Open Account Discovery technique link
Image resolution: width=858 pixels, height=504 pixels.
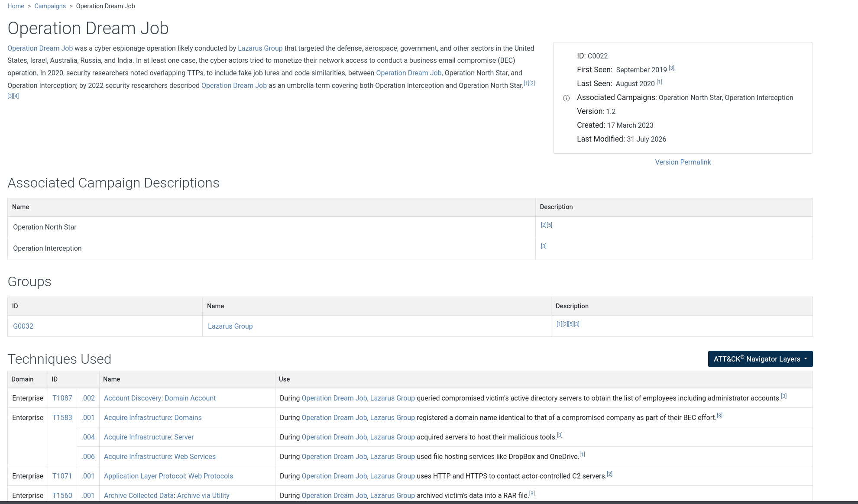coord(133,398)
